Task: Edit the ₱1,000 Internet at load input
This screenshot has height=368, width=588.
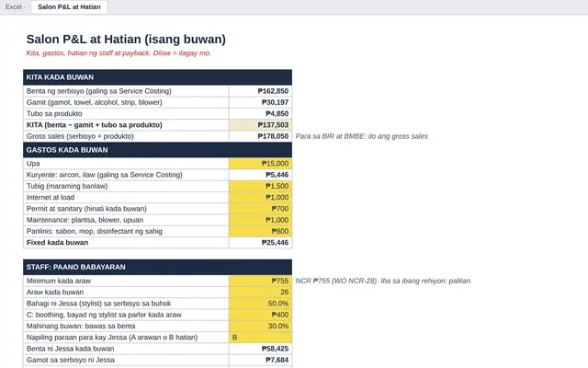Action: (260, 197)
